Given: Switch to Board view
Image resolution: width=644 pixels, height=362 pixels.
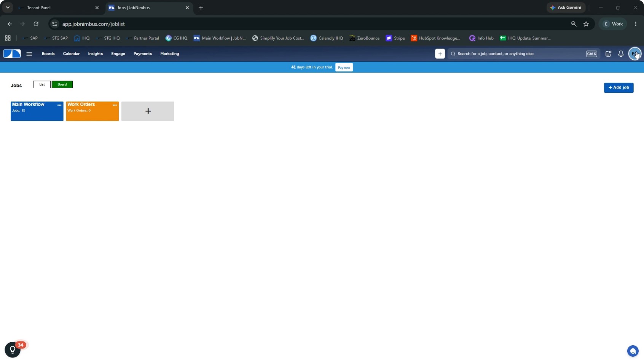Looking at the screenshot, I should coord(62,84).
